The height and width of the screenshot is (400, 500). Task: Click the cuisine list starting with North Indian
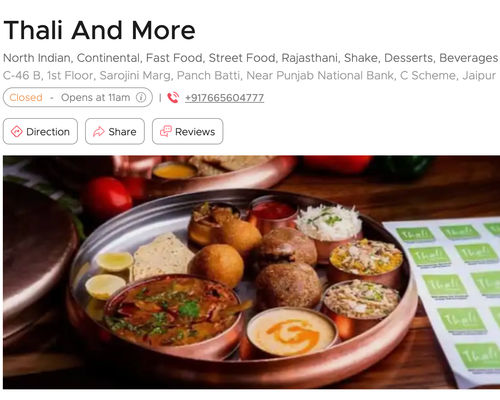coord(251,58)
